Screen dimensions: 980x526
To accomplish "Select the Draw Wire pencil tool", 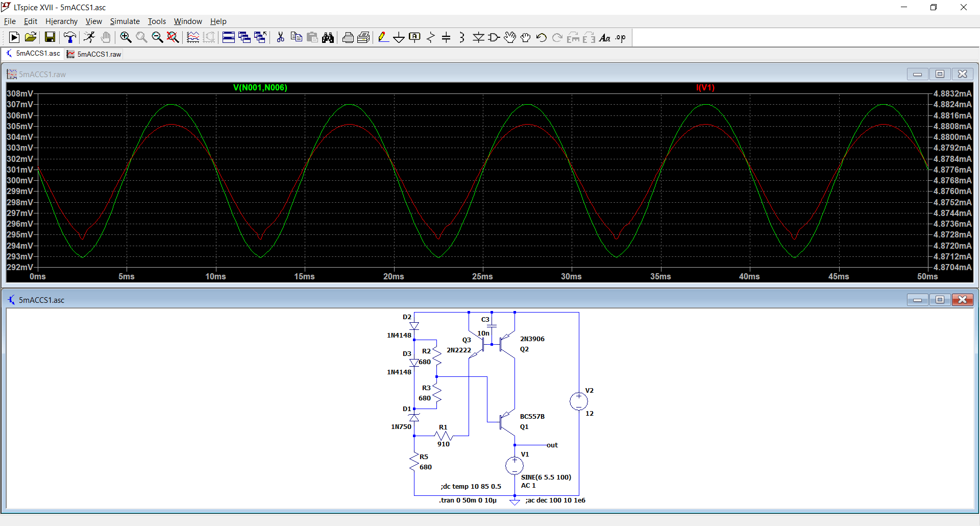I will point(383,37).
